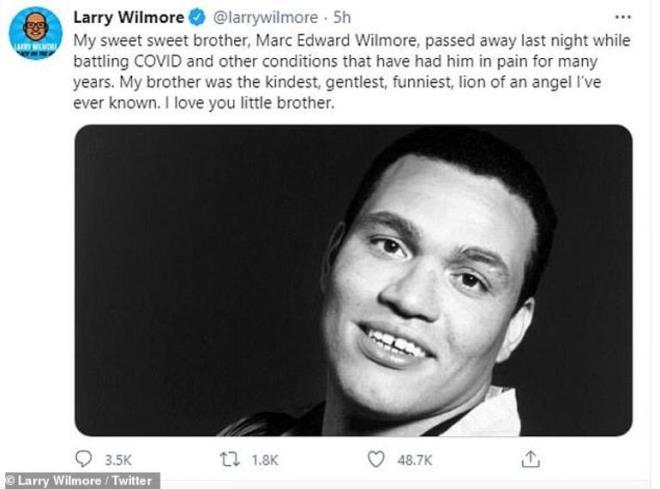This screenshot has height=489, width=660.
Task: Retweet using the retweet arrows icon
Action: (x=230, y=459)
